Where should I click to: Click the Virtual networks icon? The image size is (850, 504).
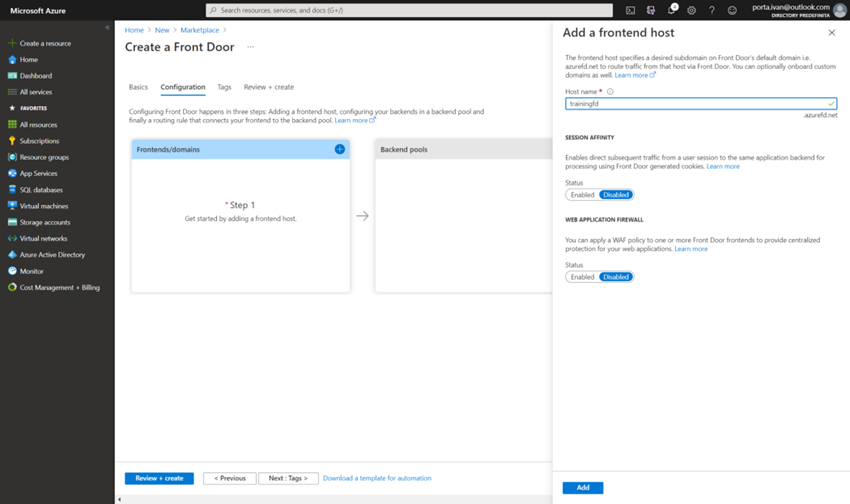click(12, 238)
